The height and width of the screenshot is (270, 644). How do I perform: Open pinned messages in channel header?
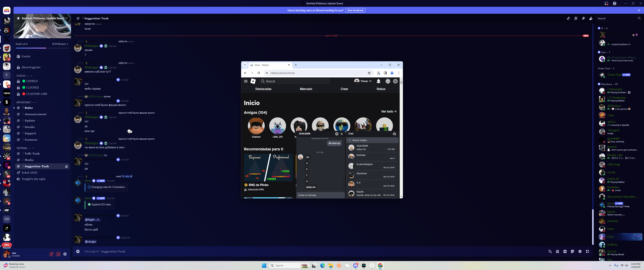(583, 18)
